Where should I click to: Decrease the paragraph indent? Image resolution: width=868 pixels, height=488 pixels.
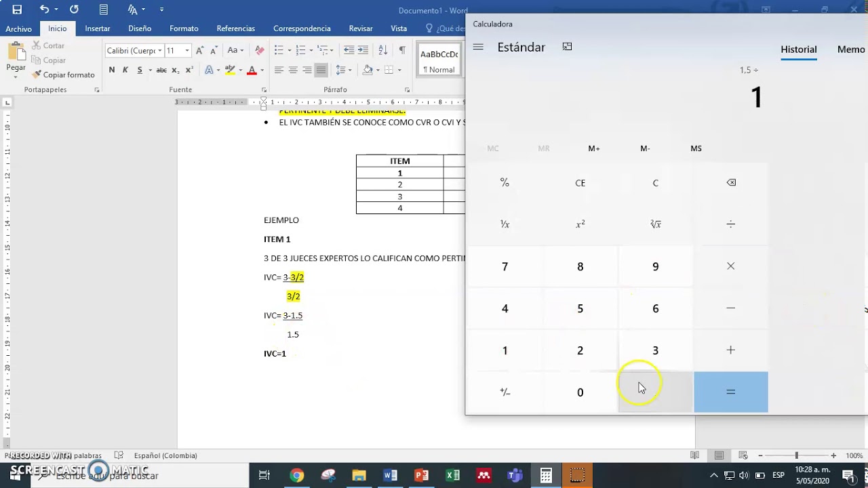click(x=349, y=50)
